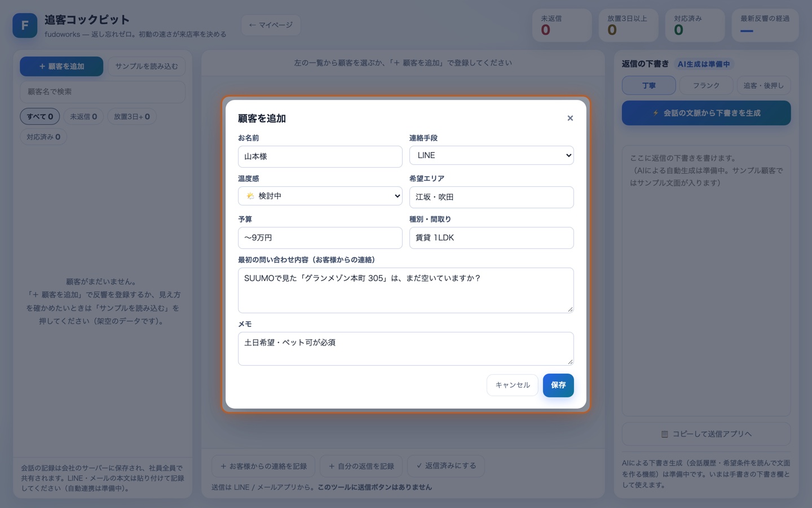This screenshot has width=812, height=508.
Task: Click the ＋ 顧客を追加 button in the sidebar
Action: (x=61, y=66)
